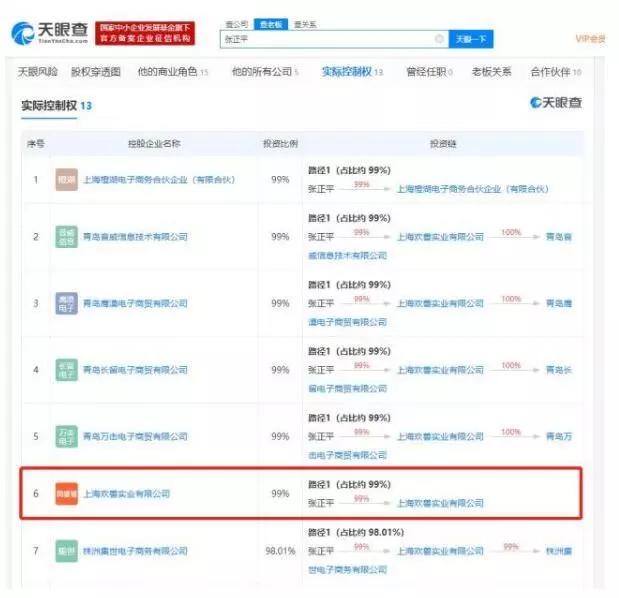
Task: Select the 查老板 search tab
Action: coord(271,24)
